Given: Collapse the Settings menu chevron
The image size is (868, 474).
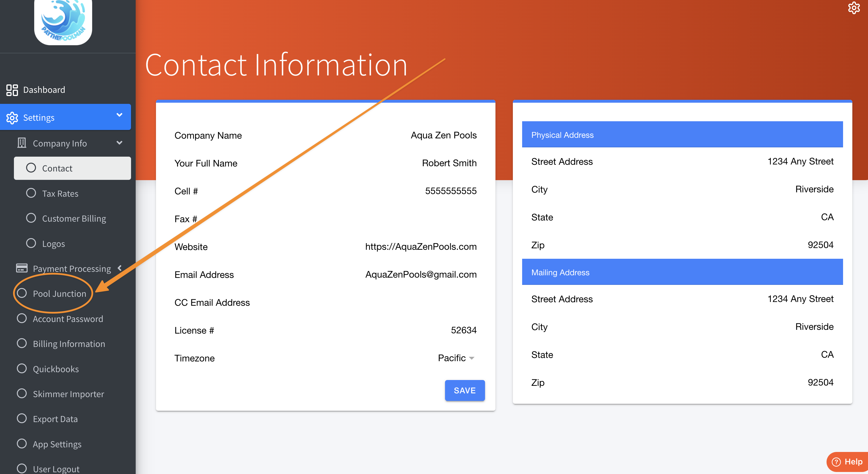Looking at the screenshot, I should (x=119, y=115).
